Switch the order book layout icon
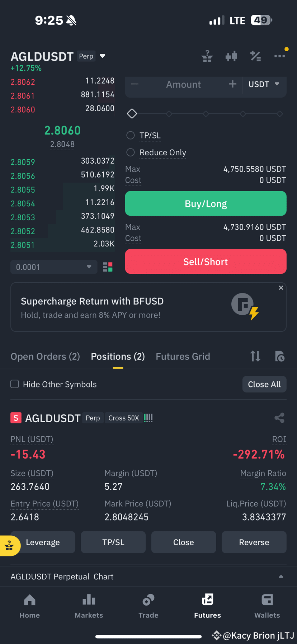The height and width of the screenshot is (644, 297). click(x=108, y=267)
